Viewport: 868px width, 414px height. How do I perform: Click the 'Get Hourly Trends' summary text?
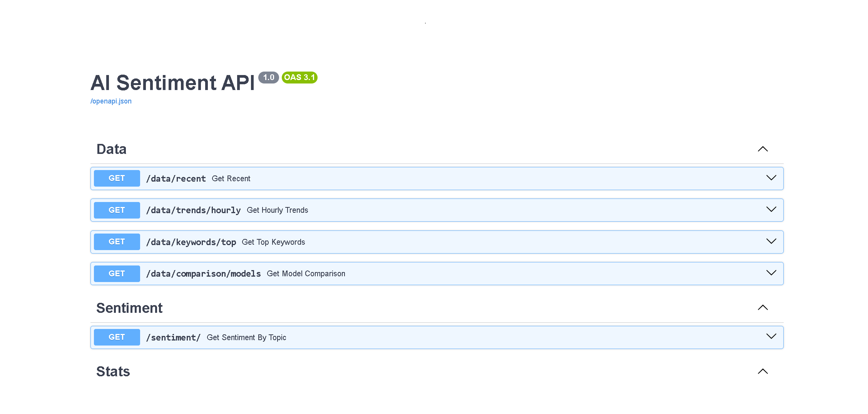(278, 210)
